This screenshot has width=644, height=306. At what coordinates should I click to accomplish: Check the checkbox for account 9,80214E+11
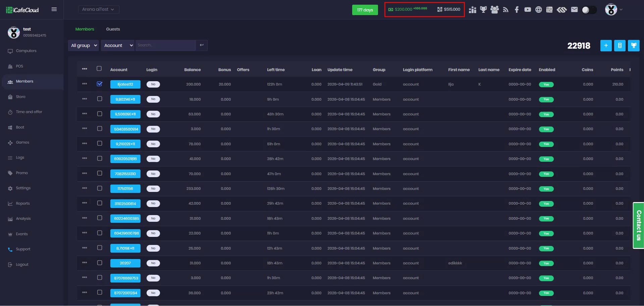click(x=100, y=99)
